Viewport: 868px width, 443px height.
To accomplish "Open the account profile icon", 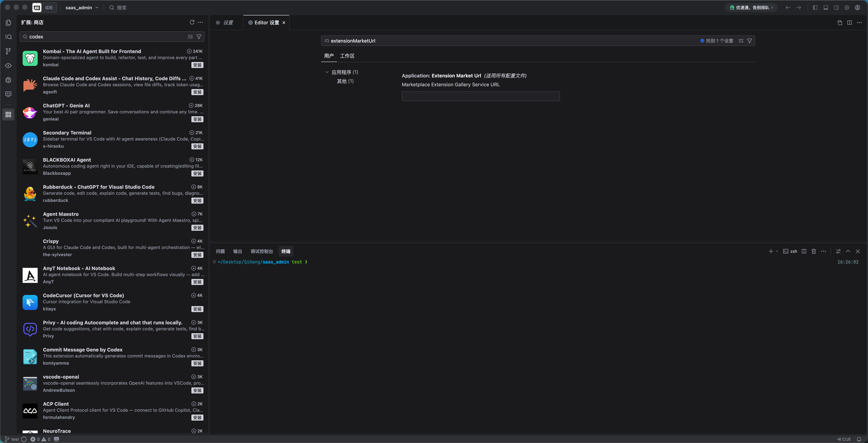I will pyautogui.click(x=857, y=8).
